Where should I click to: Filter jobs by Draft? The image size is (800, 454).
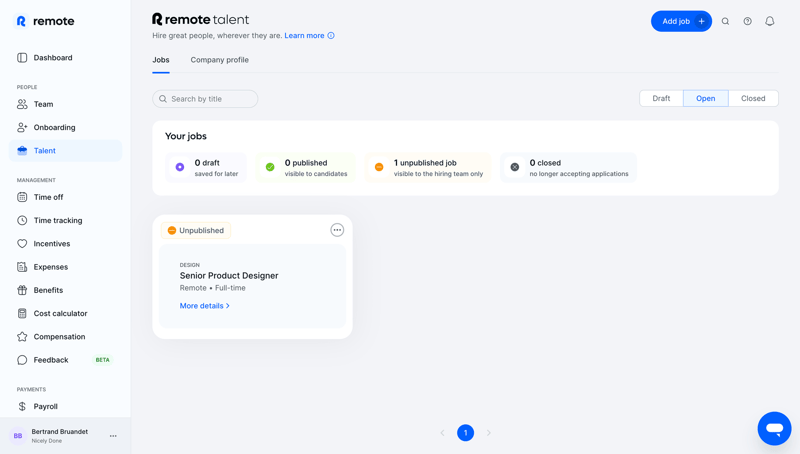[661, 98]
